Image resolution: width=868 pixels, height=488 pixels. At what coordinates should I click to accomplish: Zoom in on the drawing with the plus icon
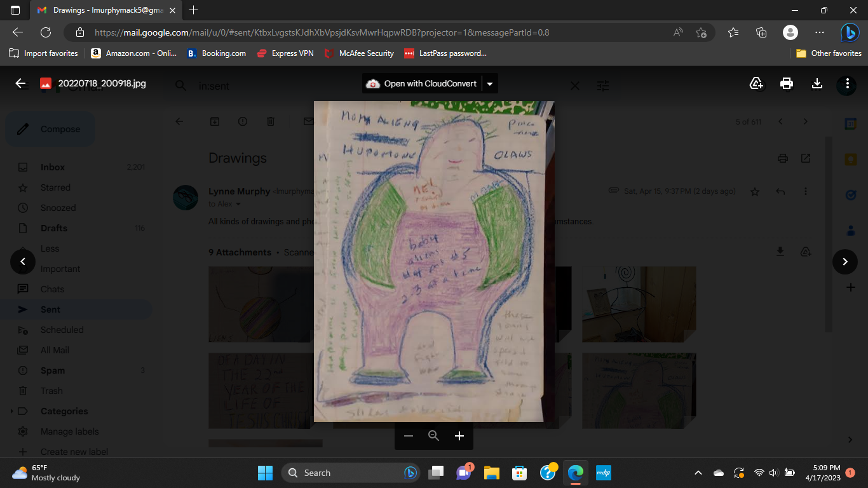coord(459,436)
